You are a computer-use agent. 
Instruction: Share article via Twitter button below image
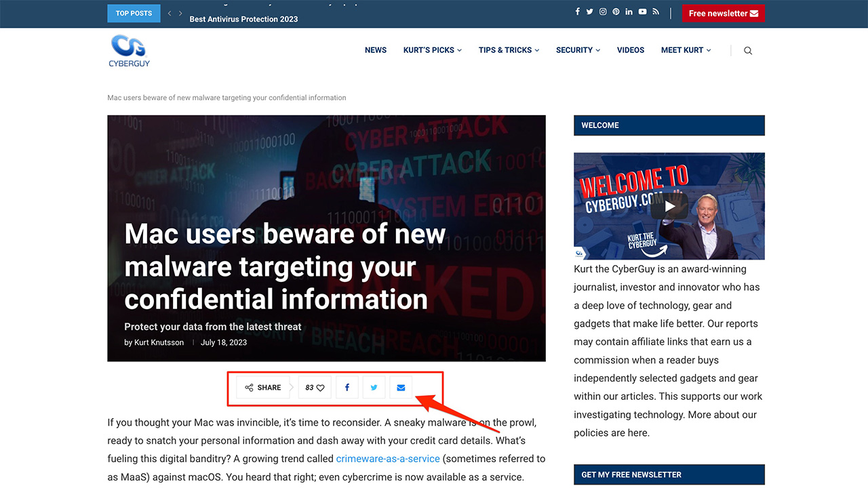pos(374,388)
